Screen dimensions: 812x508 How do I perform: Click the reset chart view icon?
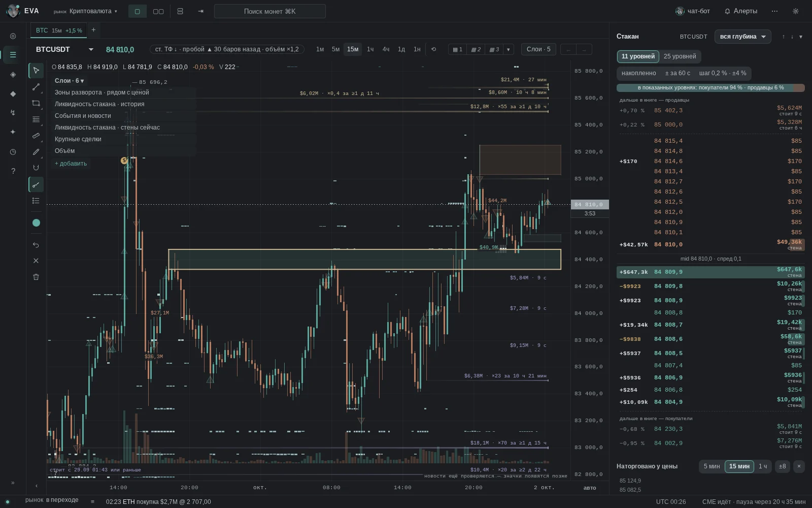coord(433,49)
